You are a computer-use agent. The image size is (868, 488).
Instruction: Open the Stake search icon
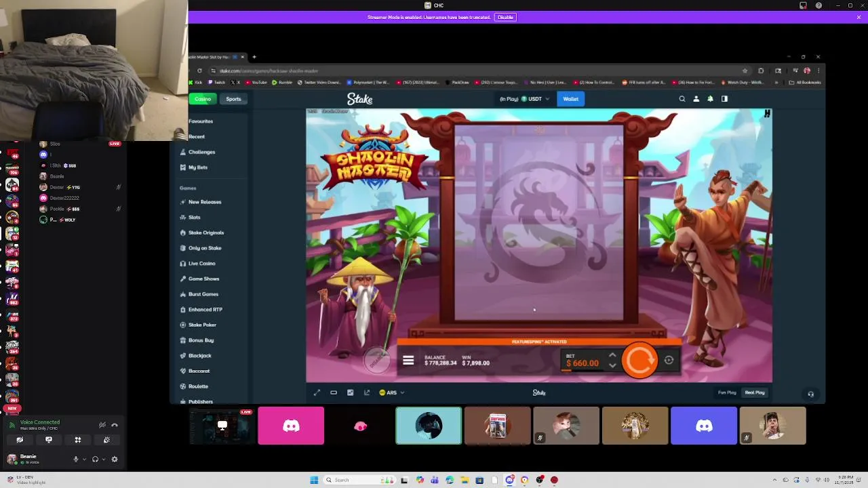click(x=682, y=99)
